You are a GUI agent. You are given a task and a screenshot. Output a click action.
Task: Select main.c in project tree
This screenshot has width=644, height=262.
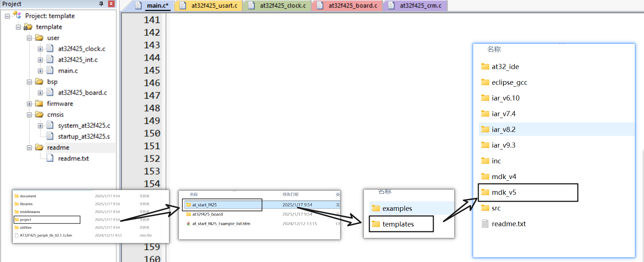(68, 71)
